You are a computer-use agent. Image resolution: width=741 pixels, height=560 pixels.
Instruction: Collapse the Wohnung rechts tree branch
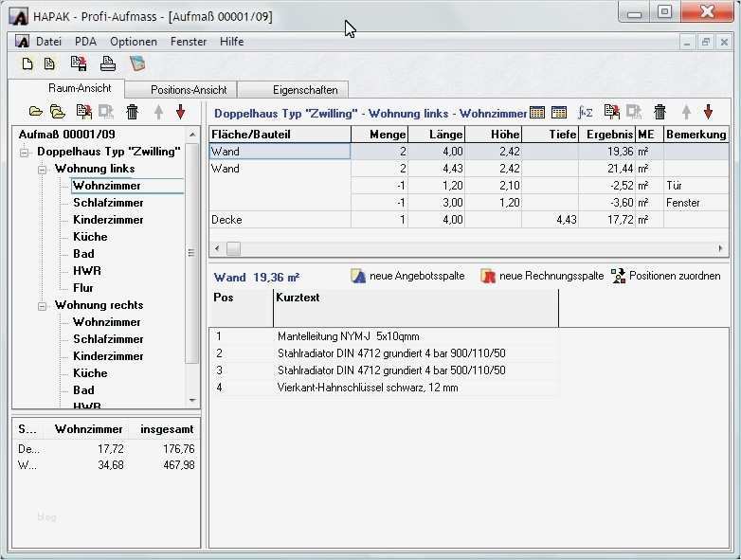point(44,305)
